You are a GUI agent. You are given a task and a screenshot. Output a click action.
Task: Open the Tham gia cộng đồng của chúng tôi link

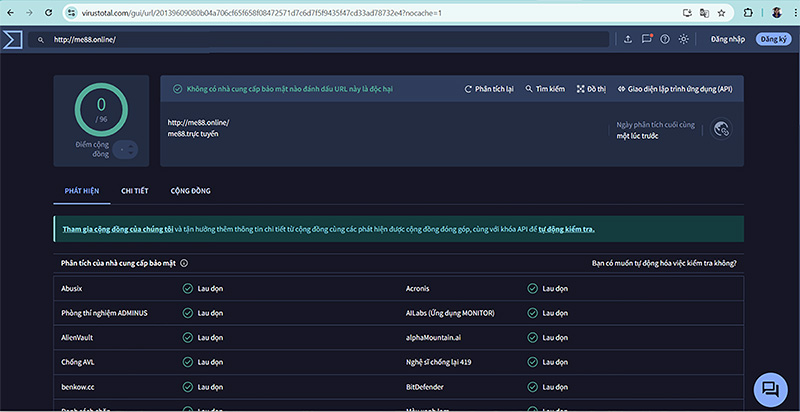click(118, 229)
